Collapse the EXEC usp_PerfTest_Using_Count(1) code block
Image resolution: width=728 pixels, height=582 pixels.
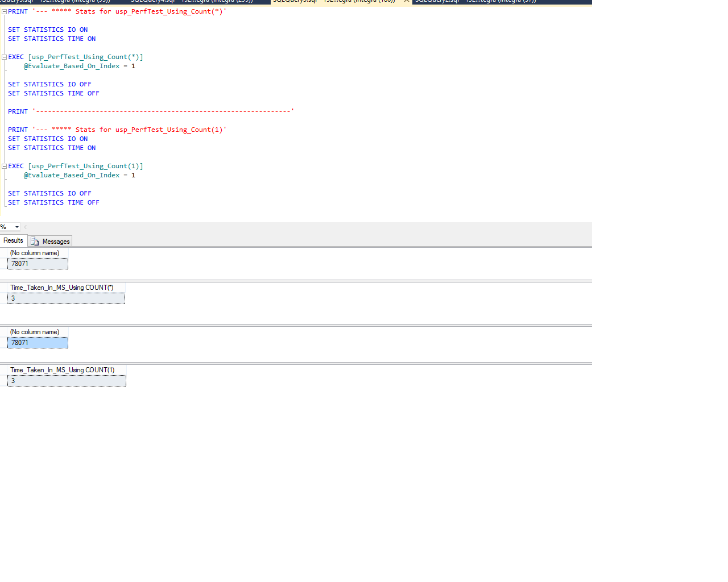[x=4, y=166]
